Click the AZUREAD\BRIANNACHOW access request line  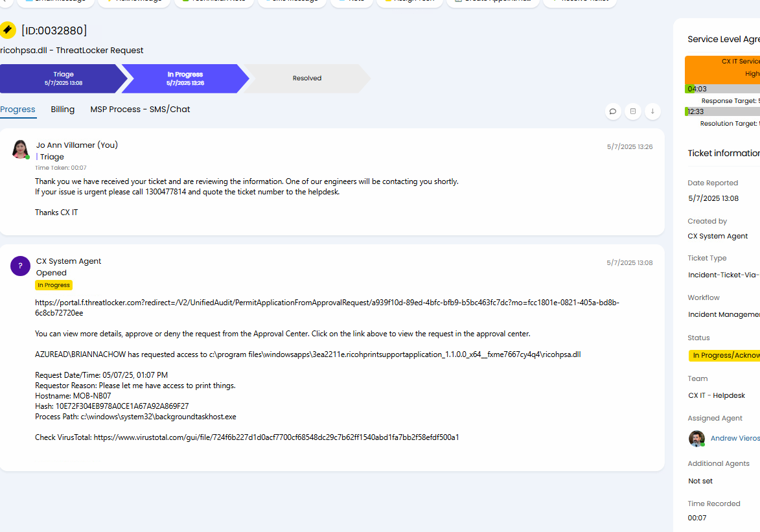point(308,354)
